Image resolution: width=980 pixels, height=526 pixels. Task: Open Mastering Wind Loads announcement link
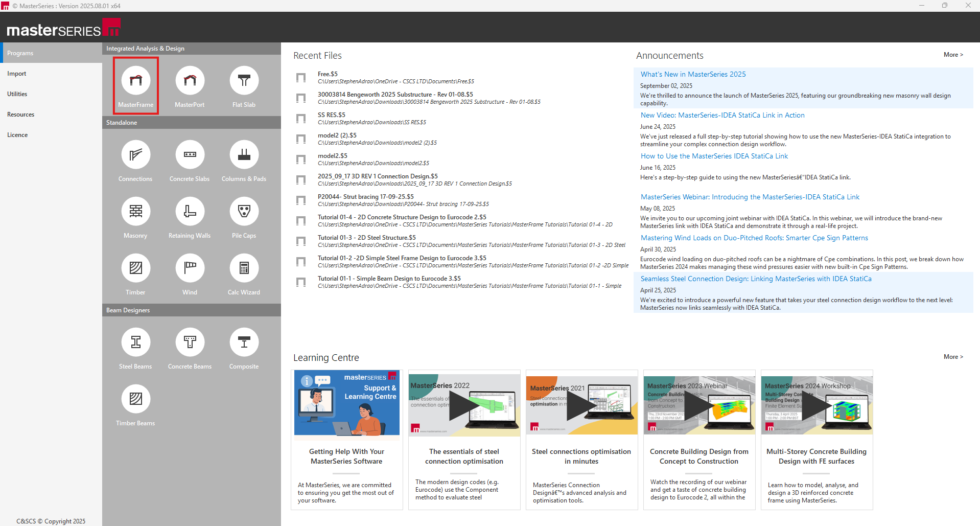coord(754,238)
